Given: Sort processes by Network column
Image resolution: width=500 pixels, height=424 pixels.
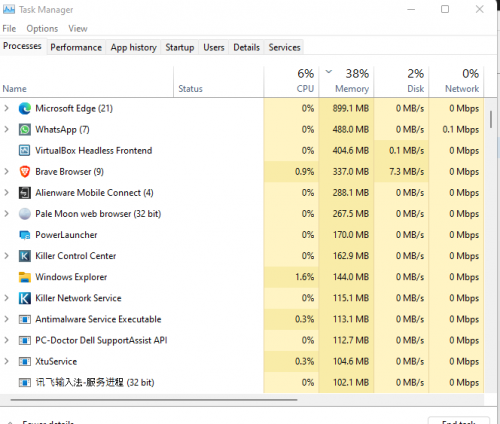Looking at the screenshot, I should tap(456, 82).
